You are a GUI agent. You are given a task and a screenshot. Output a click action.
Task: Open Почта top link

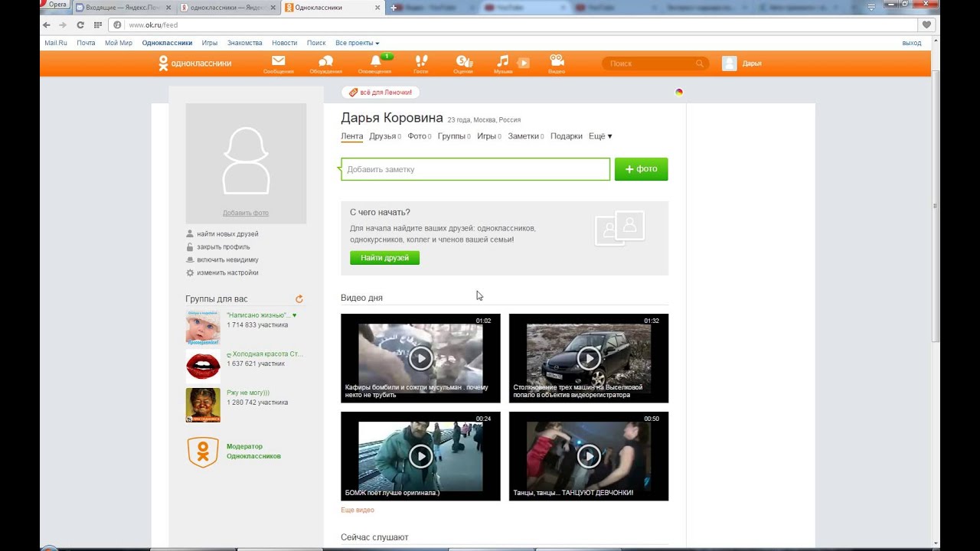pyautogui.click(x=86, y=43)
